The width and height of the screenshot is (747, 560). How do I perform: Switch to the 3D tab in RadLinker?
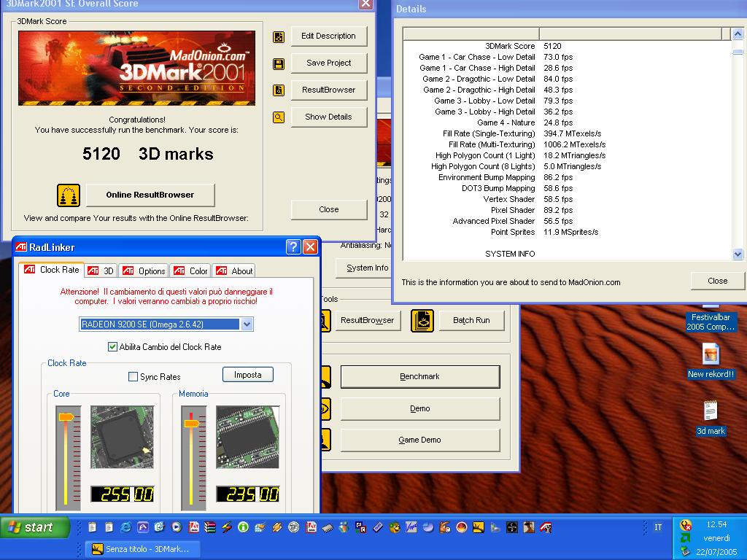click(x=101, y=271)
